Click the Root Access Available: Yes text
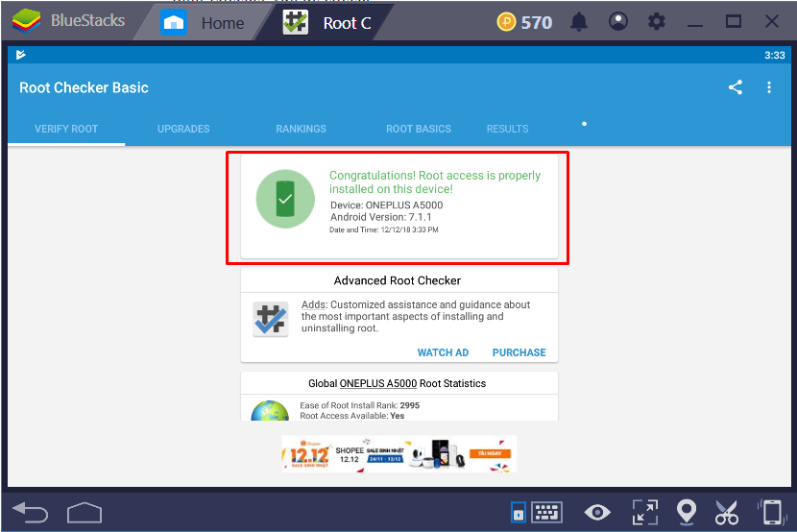The height and width of the screenshot is (532, 797). coord(351,416)
